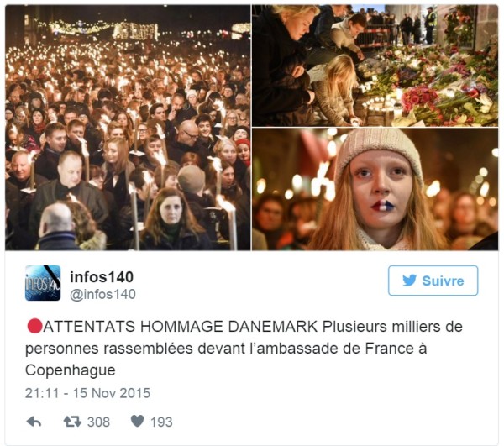
Task: Open photo of woman with flag-painted lips
Action: pos(375,189)
